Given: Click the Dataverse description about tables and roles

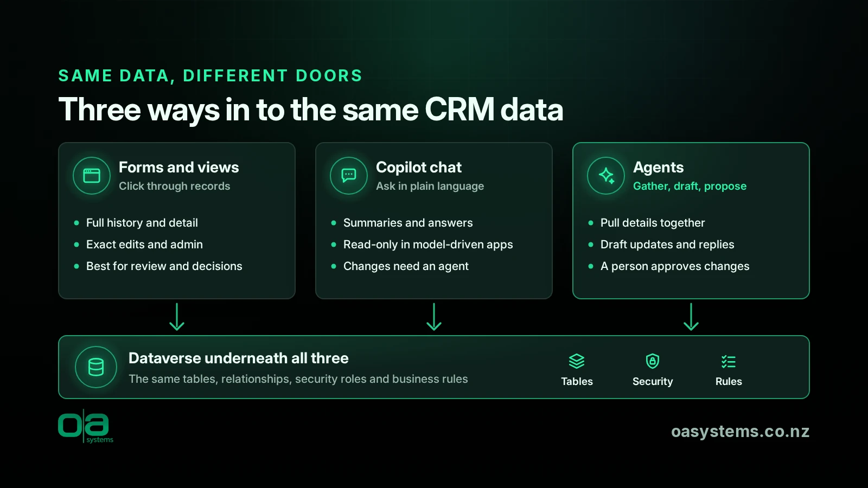Looking at the screenshot, I should pos(298,379).
